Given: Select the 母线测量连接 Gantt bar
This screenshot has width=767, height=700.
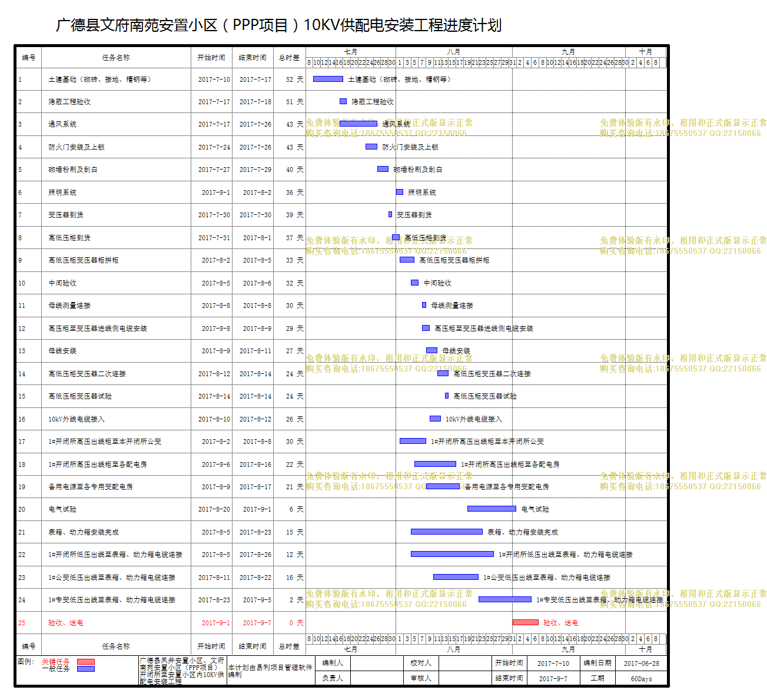Looking at the screenshot, I should (424, 305).
